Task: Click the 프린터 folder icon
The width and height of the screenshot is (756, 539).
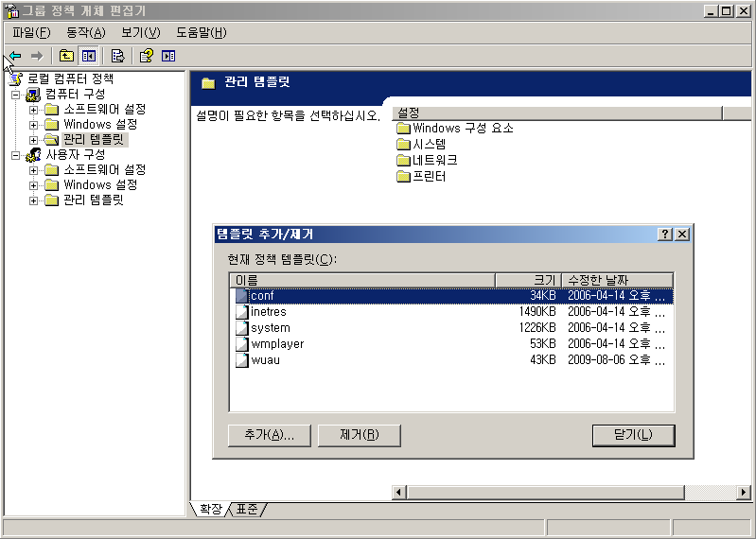Action: (x=403, y=176)
